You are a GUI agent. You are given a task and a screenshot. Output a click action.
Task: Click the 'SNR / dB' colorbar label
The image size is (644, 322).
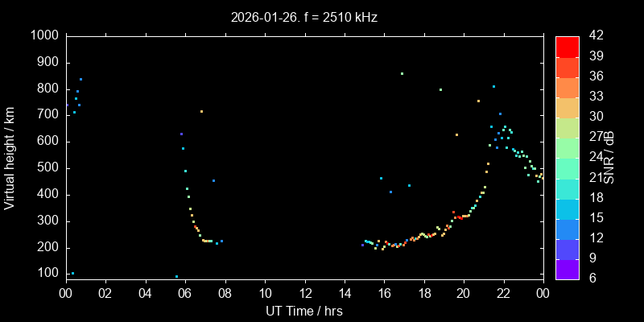pos(609,157)
